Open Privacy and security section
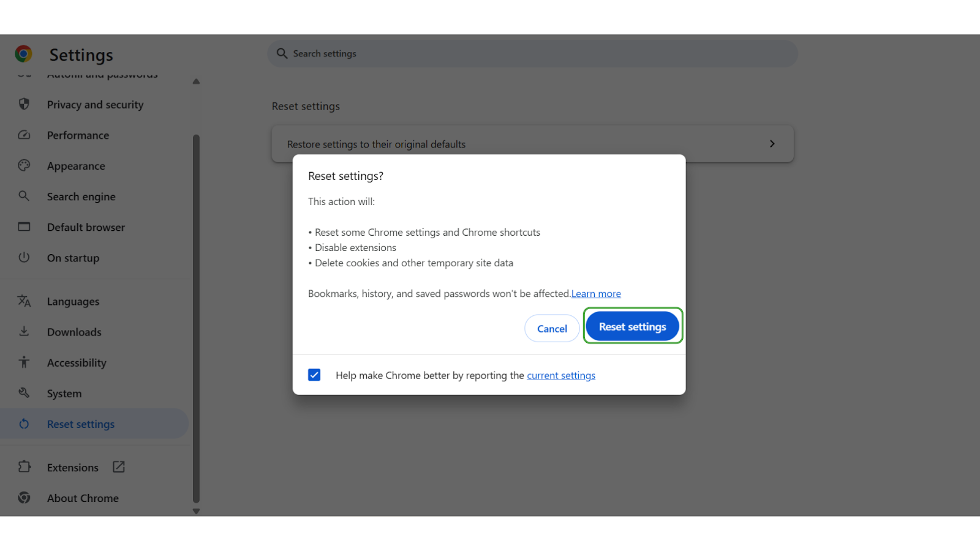The image size is (980, 551). 95,105
